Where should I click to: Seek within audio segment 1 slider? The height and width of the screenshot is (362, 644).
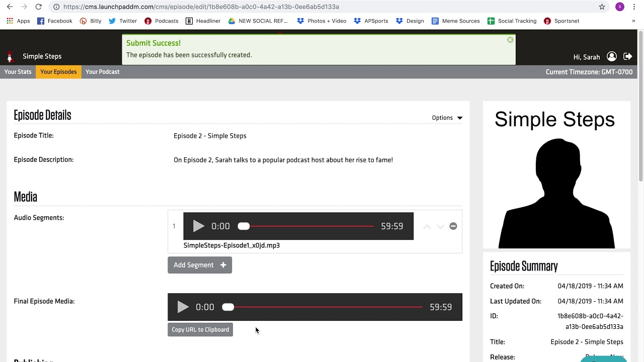(x=306, y=226)
